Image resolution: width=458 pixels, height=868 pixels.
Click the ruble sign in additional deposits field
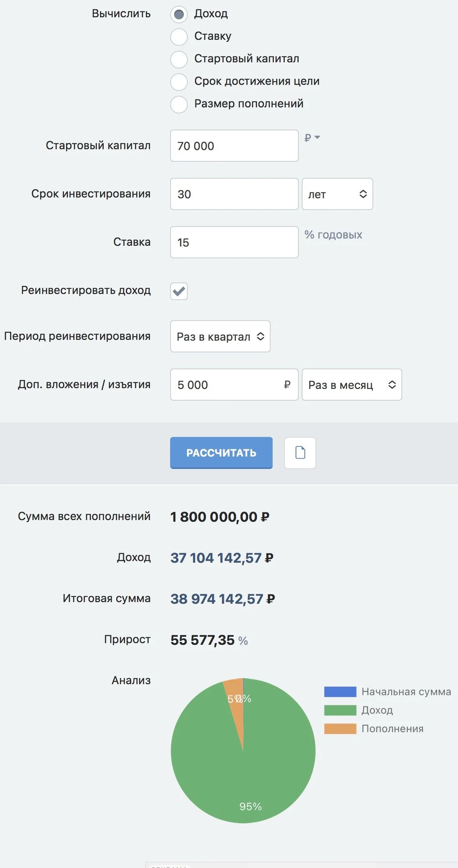(x=287, y=385)
